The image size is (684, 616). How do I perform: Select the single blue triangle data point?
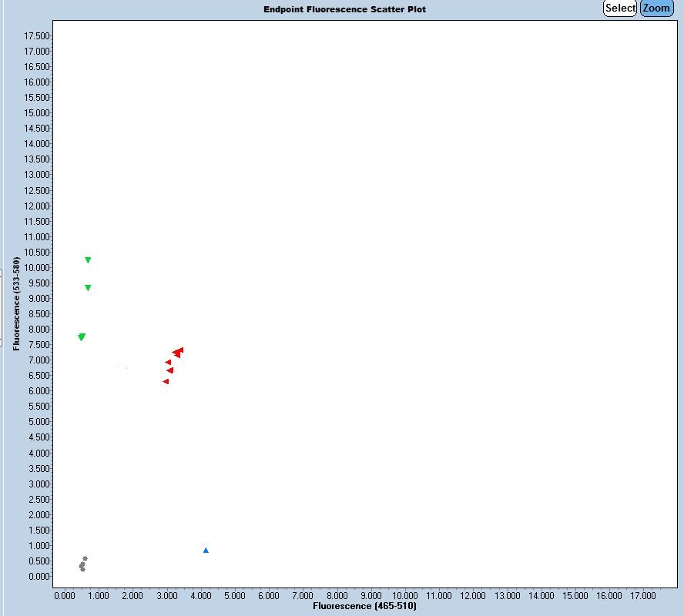pyautogui.click(x=206, y=550)
